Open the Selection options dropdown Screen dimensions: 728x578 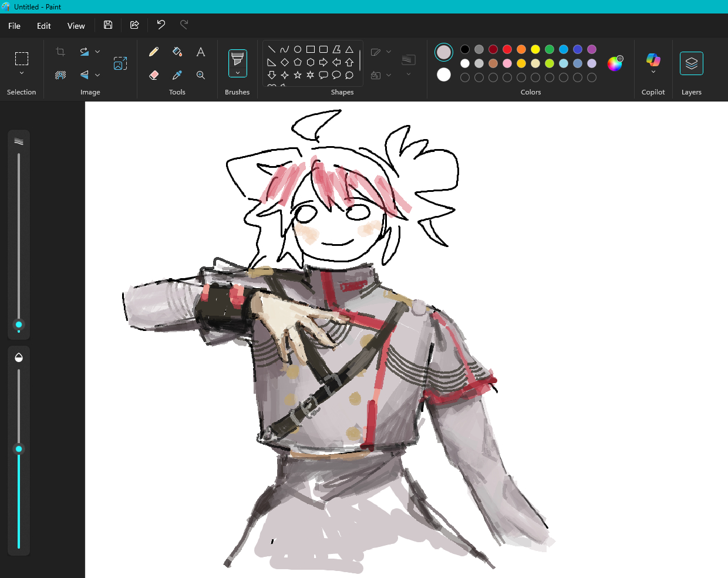[22, 73]
